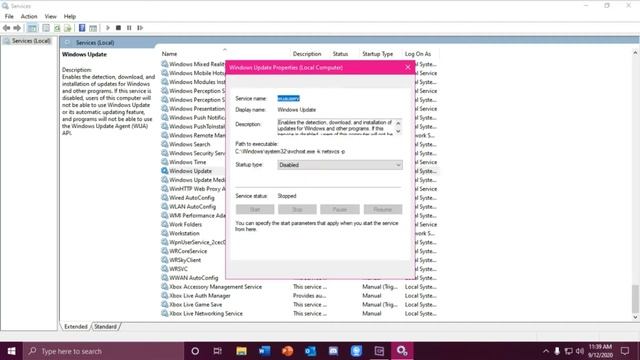Click the Type here to search box
The image size is (640, 360).
click(x=103, y=351)
